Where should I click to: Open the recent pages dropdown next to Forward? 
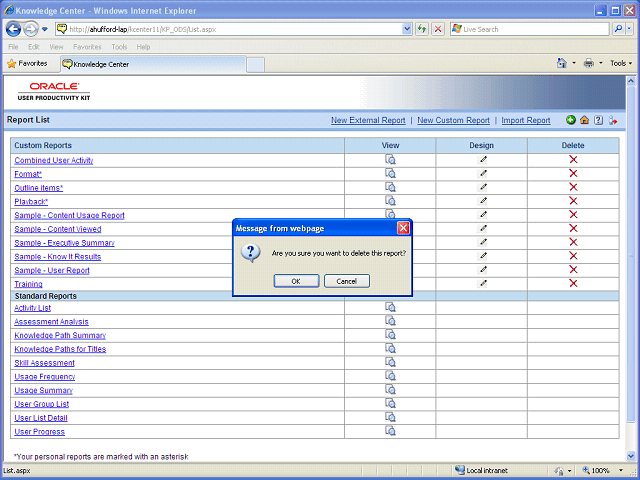click(x=44, y=29)
